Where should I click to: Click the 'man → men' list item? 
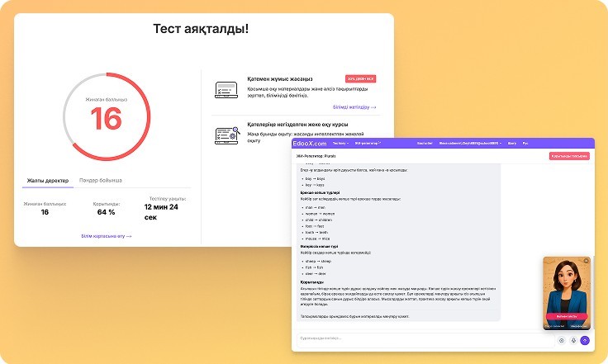click(x=315, y=207)
